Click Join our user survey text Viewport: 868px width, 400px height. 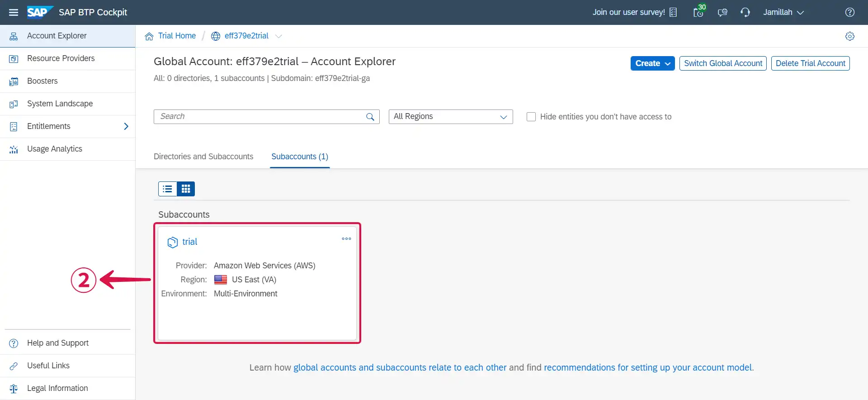pyautogui.click(x=629, y=12)
